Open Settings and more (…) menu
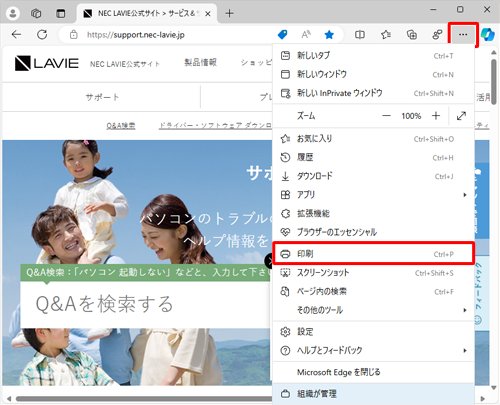500x405 pixels. coord(463,34)
